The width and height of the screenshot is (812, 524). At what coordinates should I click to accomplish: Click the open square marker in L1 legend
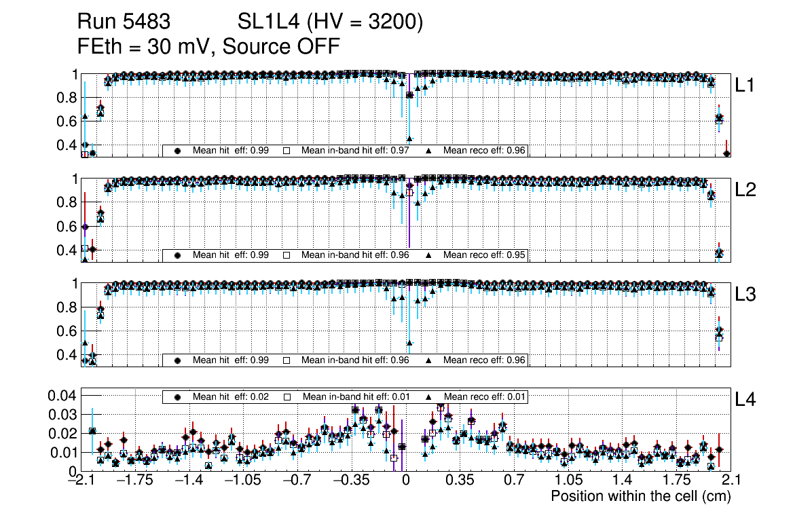point(287,151)
